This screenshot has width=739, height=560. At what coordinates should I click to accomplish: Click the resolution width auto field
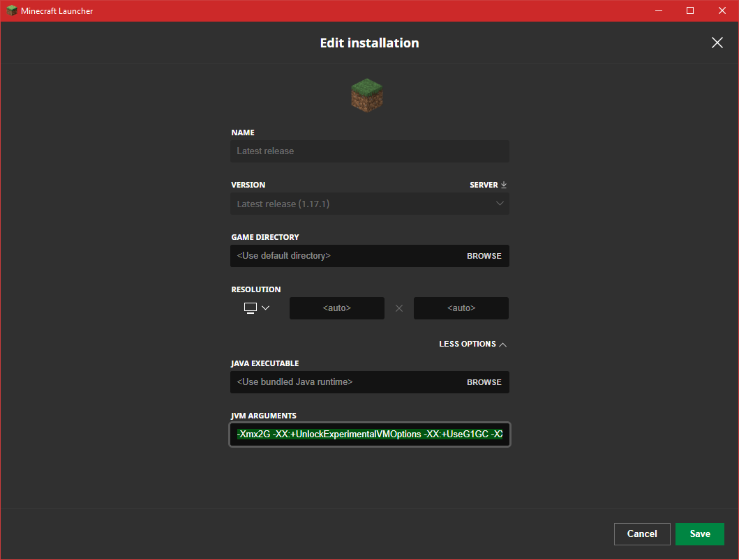point(337,308)
